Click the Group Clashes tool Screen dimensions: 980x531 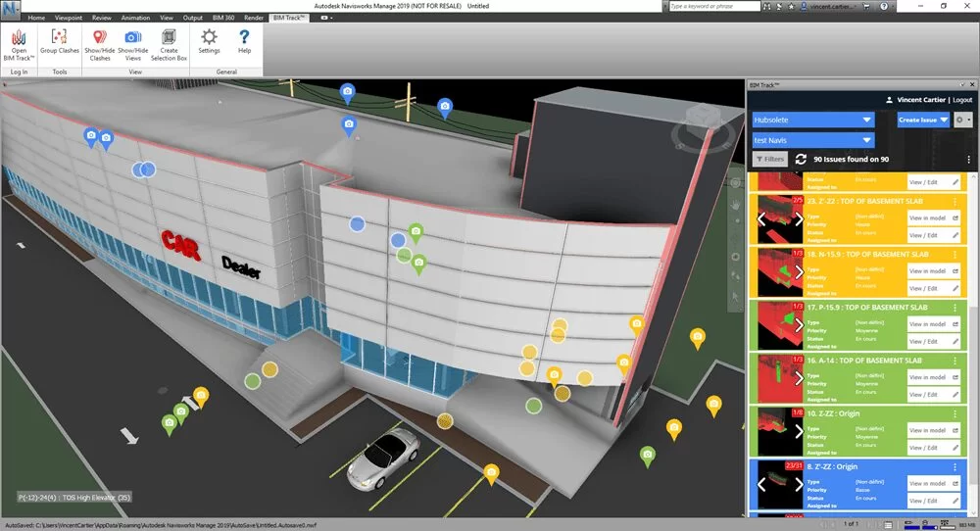point(59,43)
